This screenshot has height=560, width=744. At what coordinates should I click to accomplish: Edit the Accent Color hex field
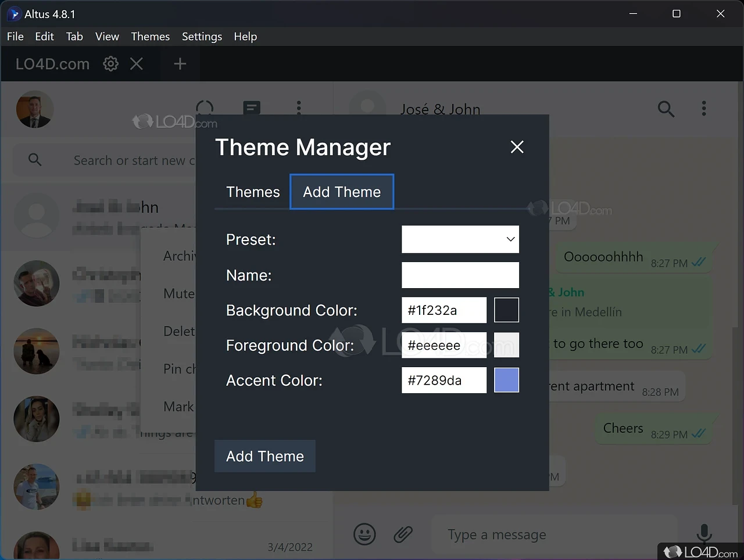tap(444, 380)
